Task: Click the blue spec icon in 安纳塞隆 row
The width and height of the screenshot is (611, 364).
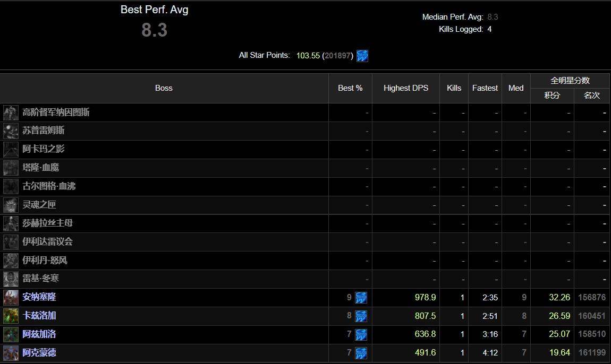Action: tap(361, 298)
